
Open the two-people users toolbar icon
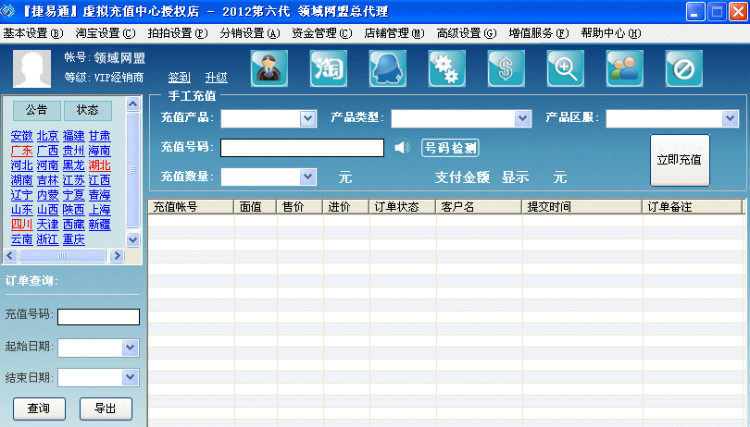point(625,68)
